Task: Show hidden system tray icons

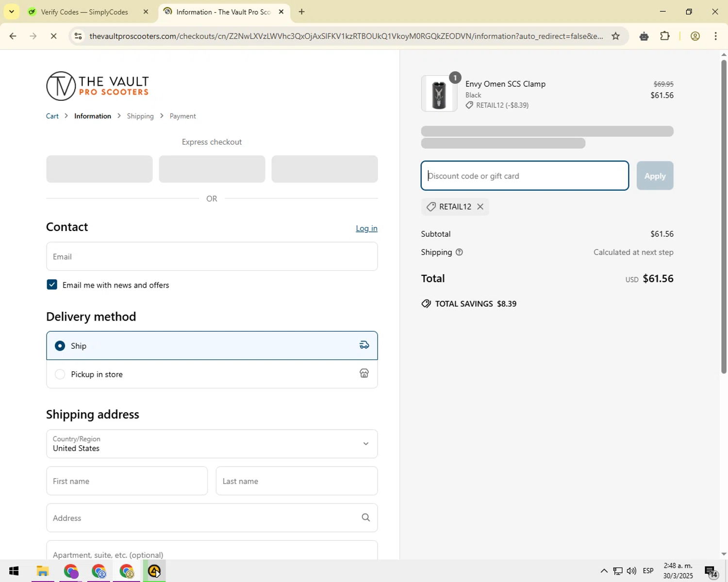Action: pyautogui.click(x=604, y=571)
